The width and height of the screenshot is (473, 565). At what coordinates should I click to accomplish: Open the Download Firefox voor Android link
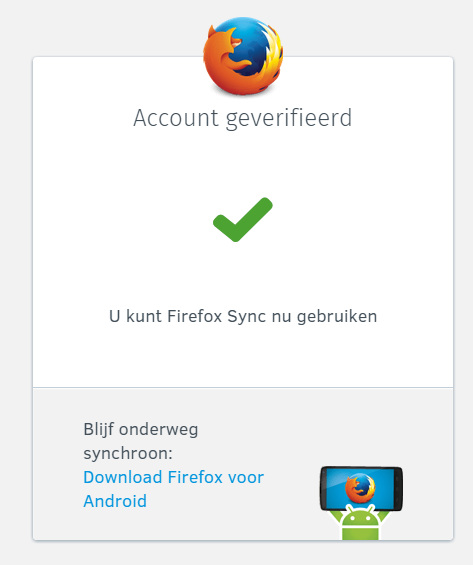[x=174, y=489]
